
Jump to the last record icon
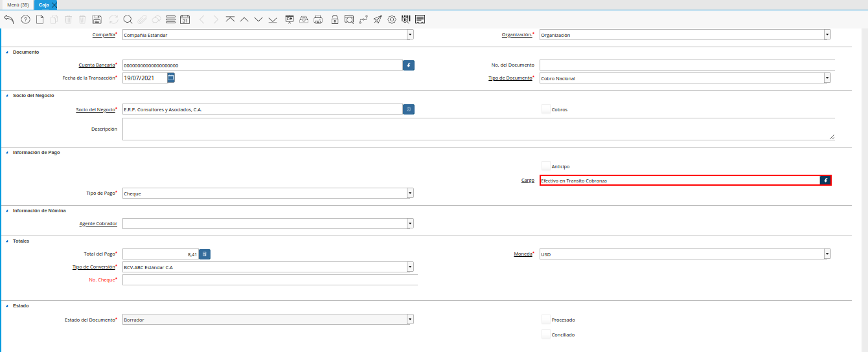273,19
